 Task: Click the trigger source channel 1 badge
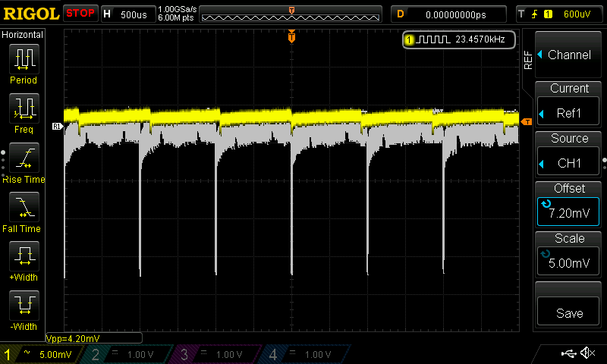pyautogui.click(x=548, y=14)
